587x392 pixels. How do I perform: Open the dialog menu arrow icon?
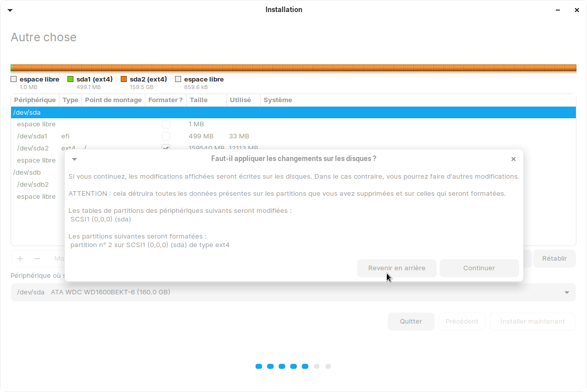(74, 159)
